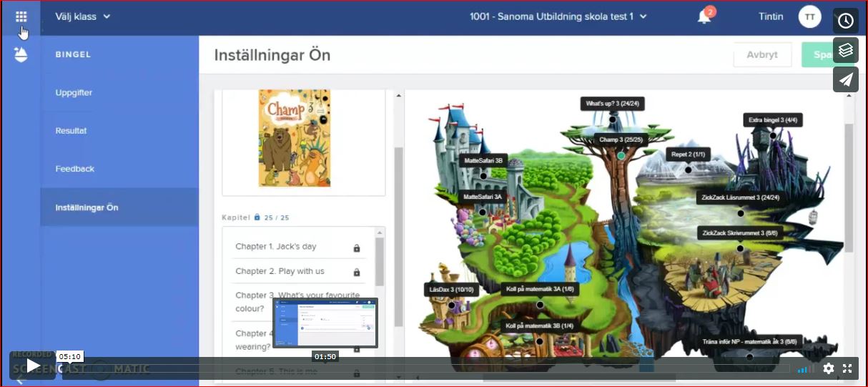Click the MatteSafari 3A marker dot
The width and height of the screenshot is (868, 387).
click(x=483, y=212)
